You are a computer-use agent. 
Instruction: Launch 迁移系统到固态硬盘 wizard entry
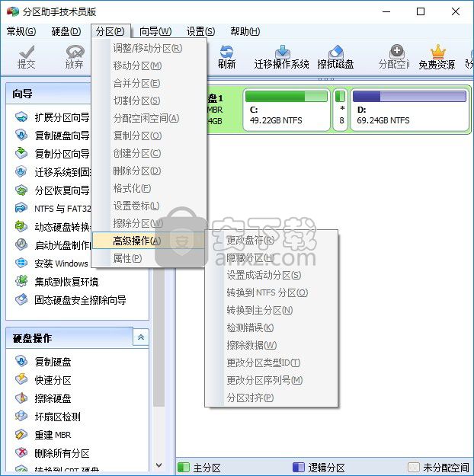point(53,172)
